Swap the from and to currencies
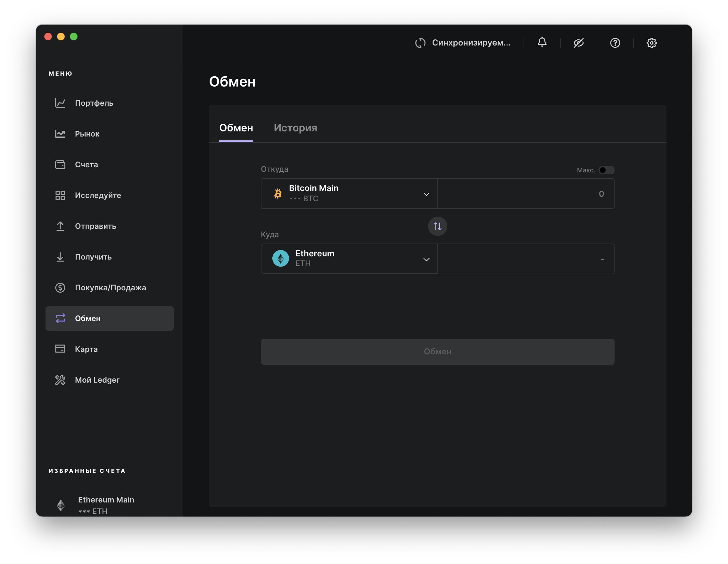Screen dimensions: 728x564 (437, 226)
